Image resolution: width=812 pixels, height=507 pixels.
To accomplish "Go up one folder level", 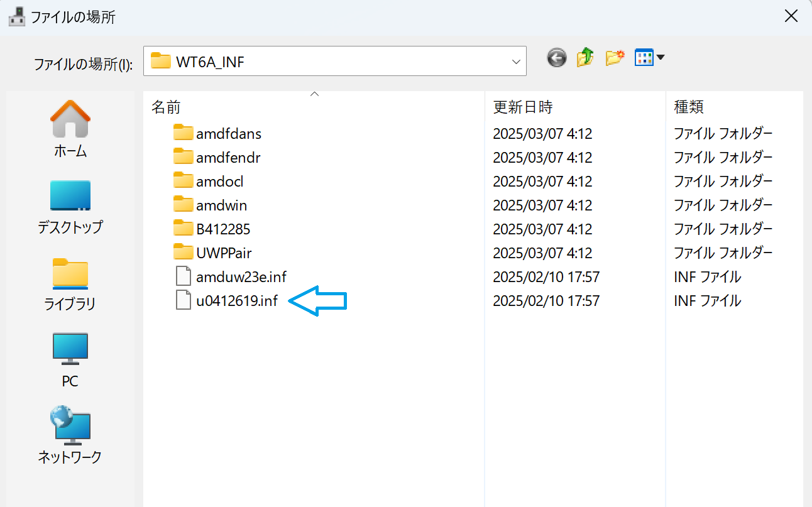I will (x=585, y=58).
